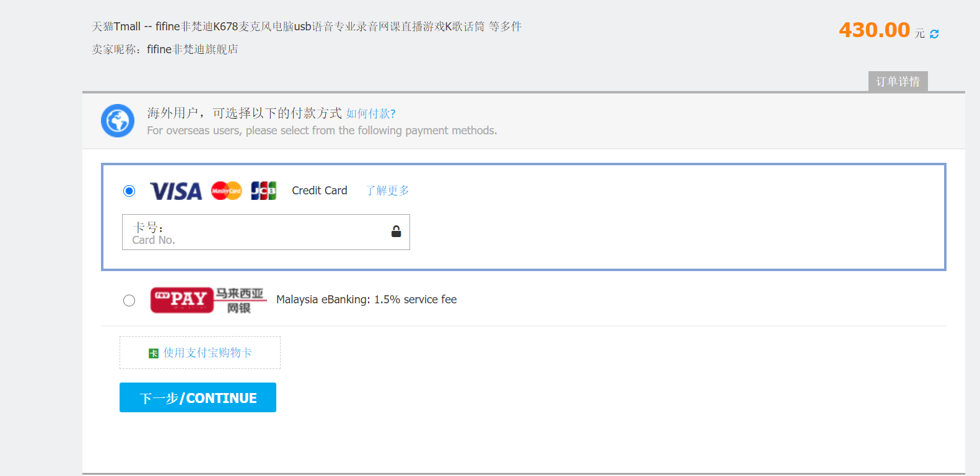Click the green Alipay shopping card icon
Viewport: 980px width, 476px height.
(154, 353)
